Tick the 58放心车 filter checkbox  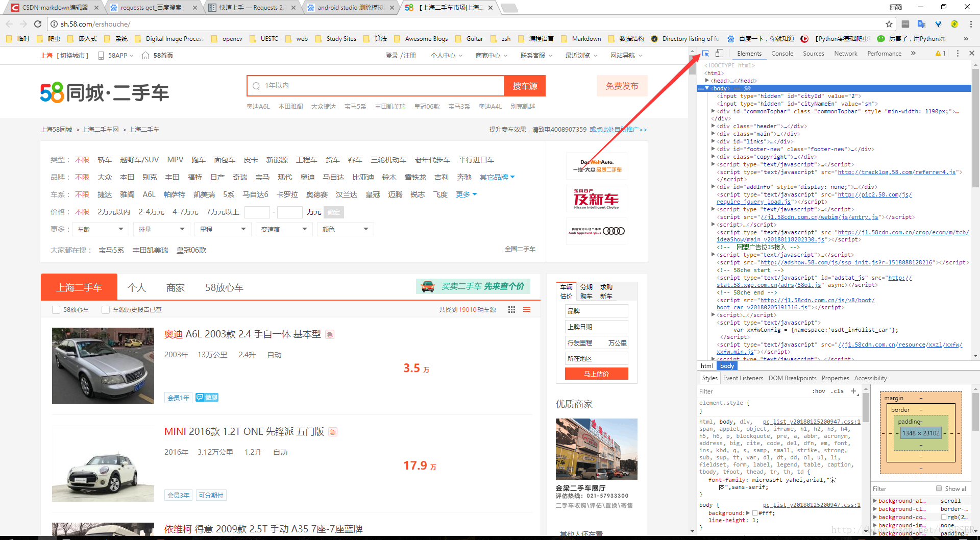[x=56, y=310]
